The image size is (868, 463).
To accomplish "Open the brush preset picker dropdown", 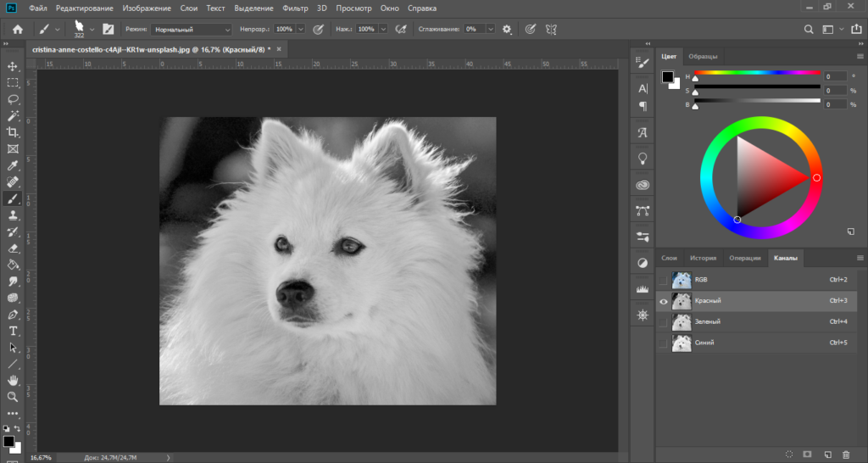I will point(91,29).
